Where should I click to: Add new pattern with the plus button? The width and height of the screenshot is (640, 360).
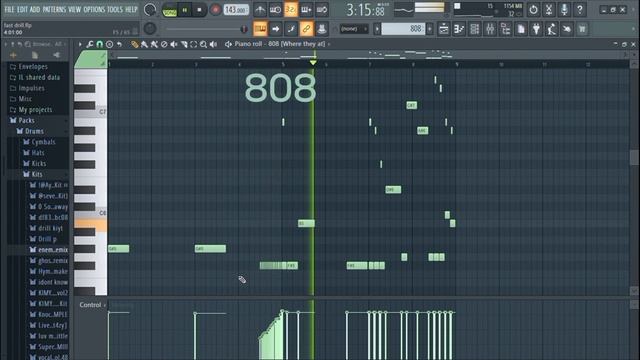pyautogui.click(x=429, y=29)
